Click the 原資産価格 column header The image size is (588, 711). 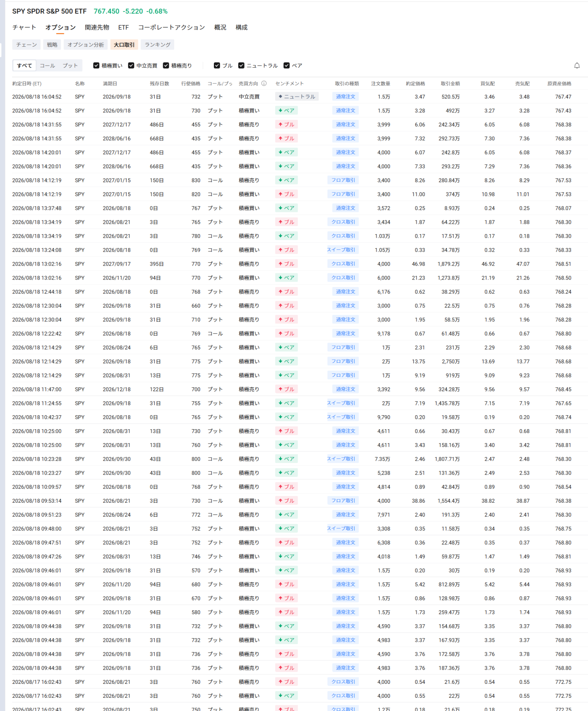[559, 83]
